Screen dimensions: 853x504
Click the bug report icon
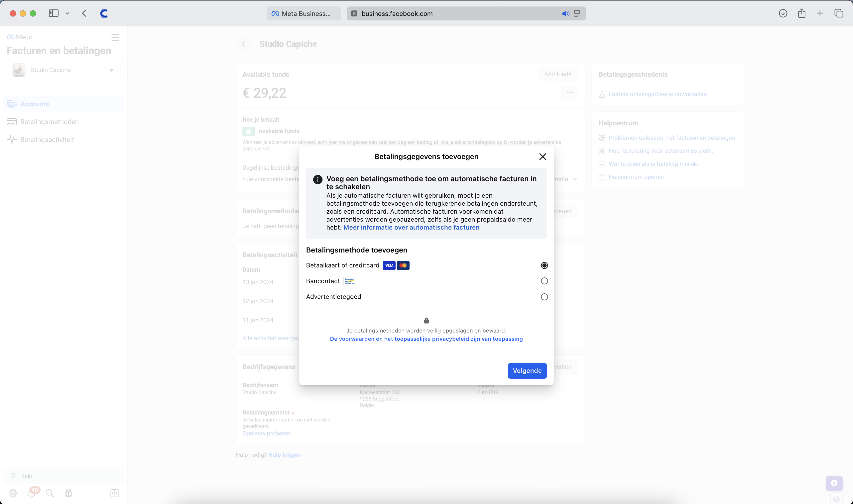pos(69,493)
